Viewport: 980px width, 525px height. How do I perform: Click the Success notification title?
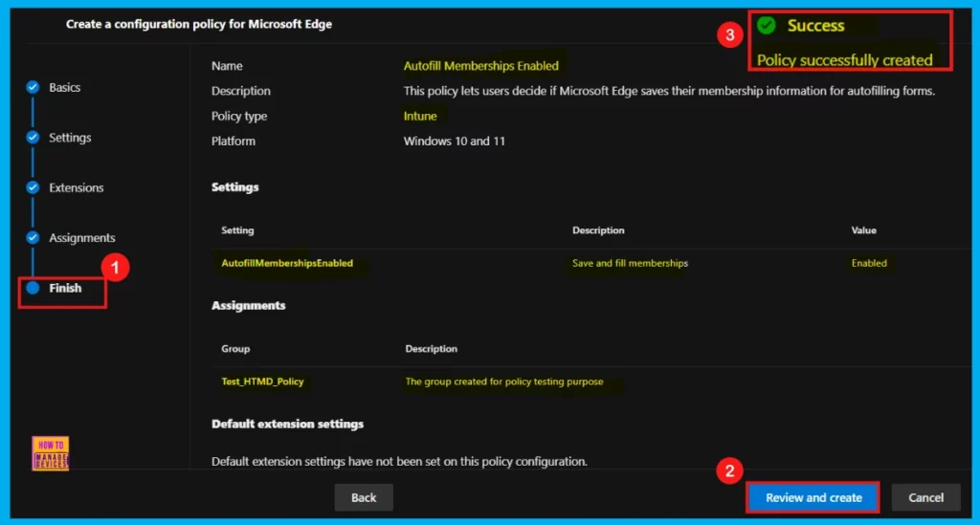click(815, 26)
